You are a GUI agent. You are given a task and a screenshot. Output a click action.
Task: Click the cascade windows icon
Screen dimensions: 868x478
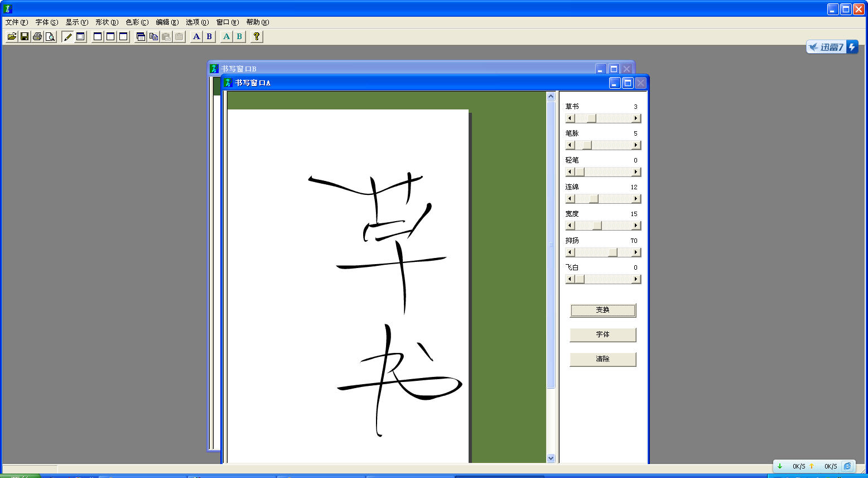coord(141,37)
